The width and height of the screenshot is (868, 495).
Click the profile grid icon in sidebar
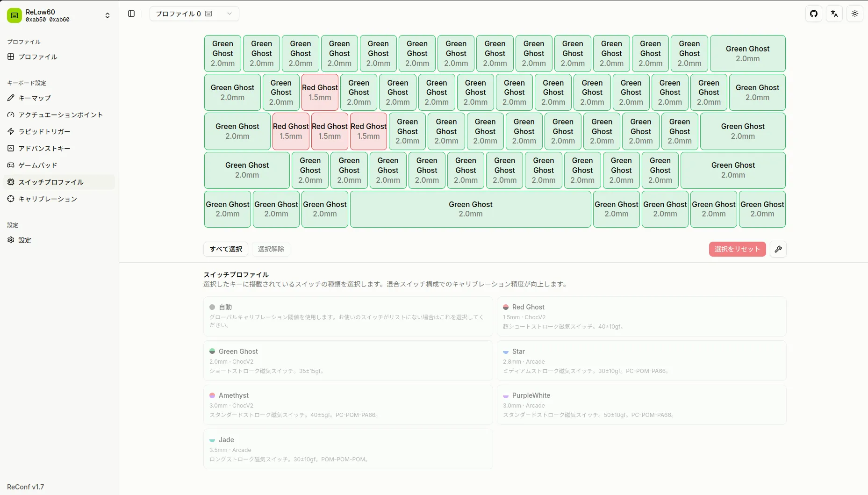pos(11,57)
